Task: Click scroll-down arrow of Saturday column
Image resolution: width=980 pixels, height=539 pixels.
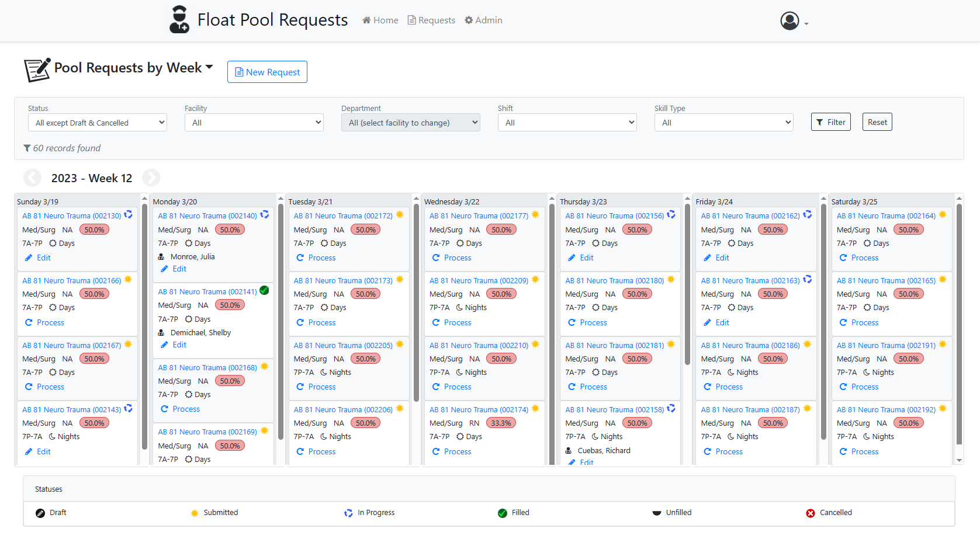Action: [x=959, y=460]
